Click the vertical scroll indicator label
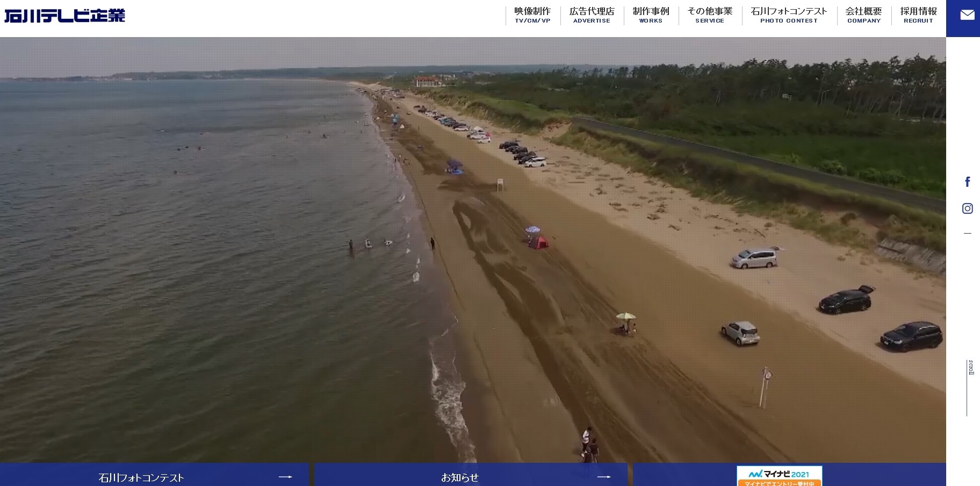This screenshot has width=980, height=486. click(x=971, y=368)
